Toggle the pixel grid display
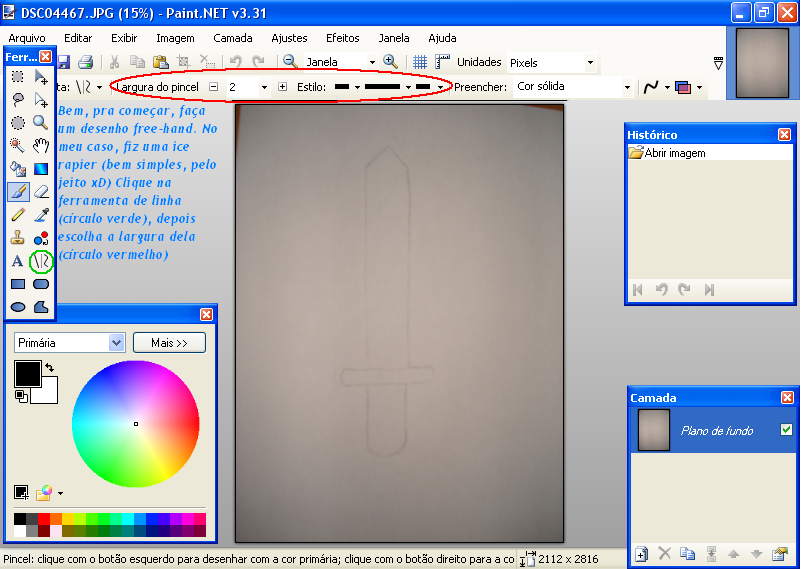The height and width of the screenshot is (569, 801). (420, 62)
